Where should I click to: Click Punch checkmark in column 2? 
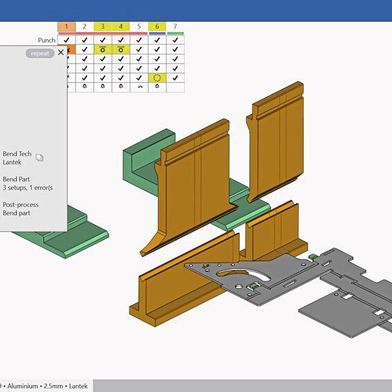click(84, 40)
